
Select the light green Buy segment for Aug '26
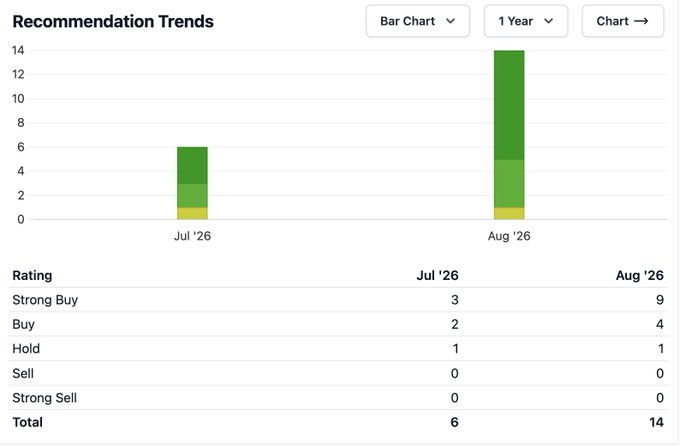(509, 184)
